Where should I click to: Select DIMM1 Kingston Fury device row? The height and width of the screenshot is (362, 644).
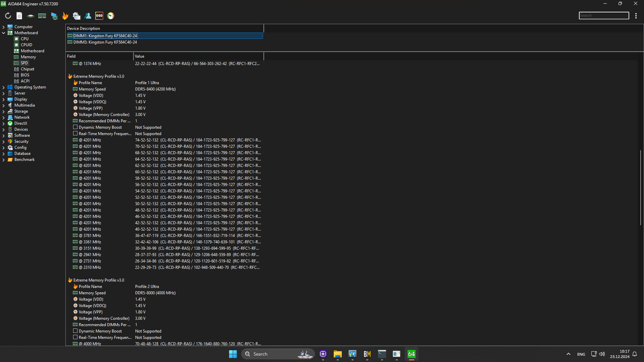(164, 36)
